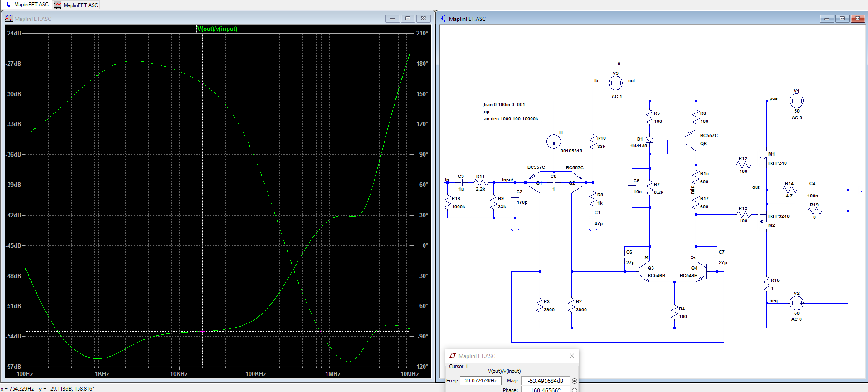The image size is (868, 392).
Task: Close the Cursor 1 readout dialog
Action: 571,356
